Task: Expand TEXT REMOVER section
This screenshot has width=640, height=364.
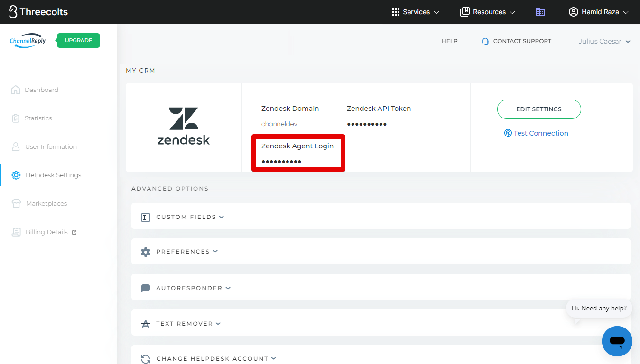Action: coord(381,323)
